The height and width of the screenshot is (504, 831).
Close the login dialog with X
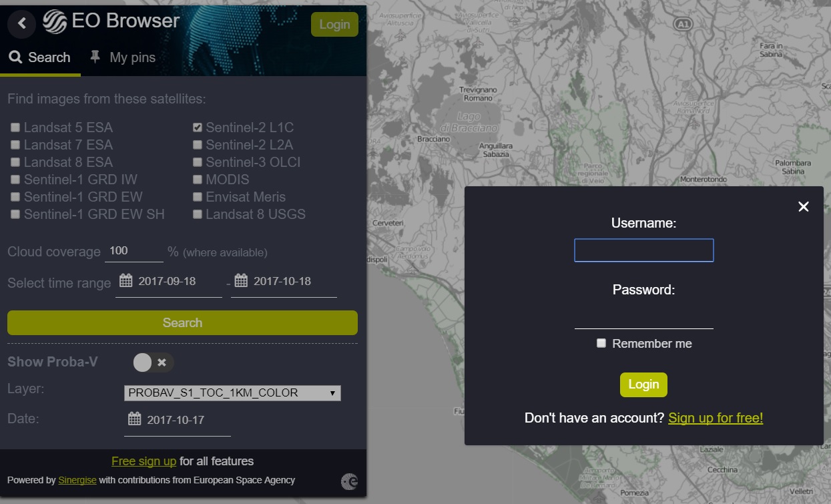coord(804,207)
